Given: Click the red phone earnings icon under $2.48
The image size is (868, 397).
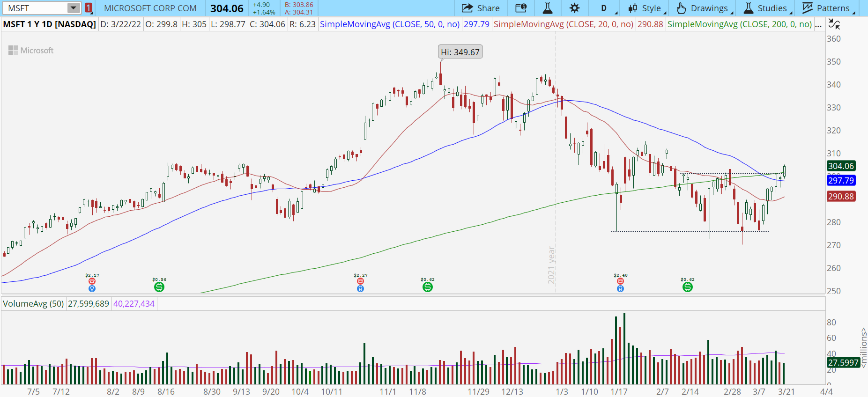Looking at the screenshot, I should pos(620,281).
